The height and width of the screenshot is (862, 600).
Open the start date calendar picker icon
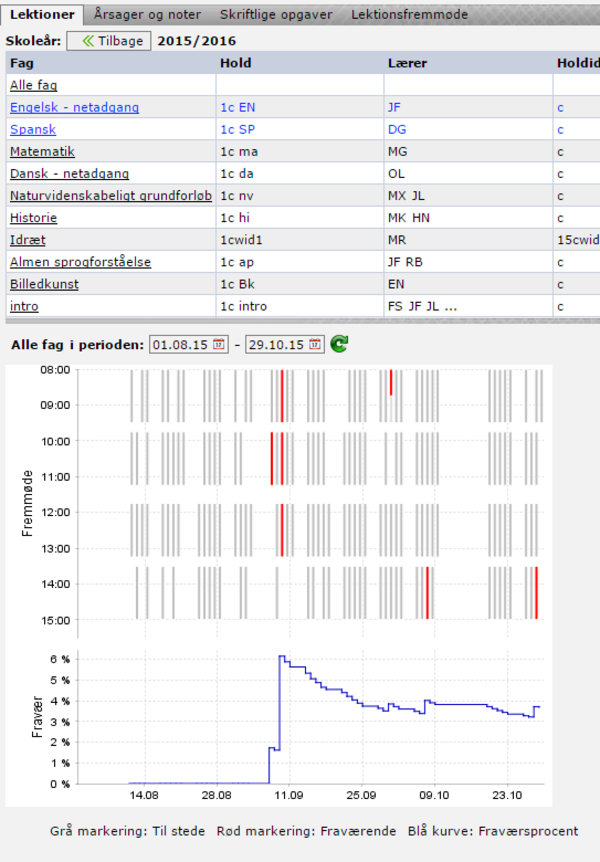220,344
